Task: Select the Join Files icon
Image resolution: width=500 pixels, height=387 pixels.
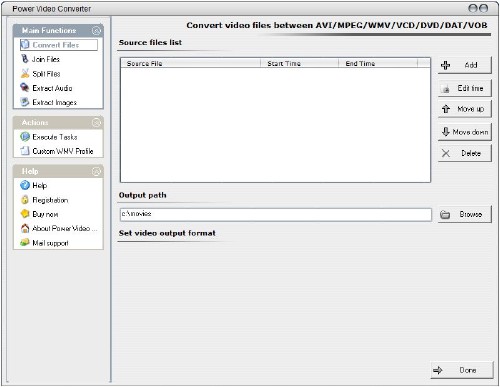Action: (25, 59)
